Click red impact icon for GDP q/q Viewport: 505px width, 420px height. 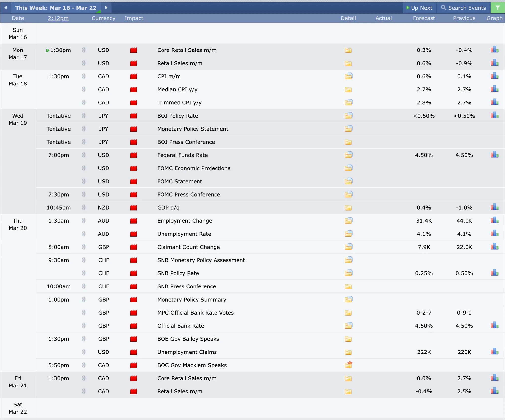click(x=133, y=208)
